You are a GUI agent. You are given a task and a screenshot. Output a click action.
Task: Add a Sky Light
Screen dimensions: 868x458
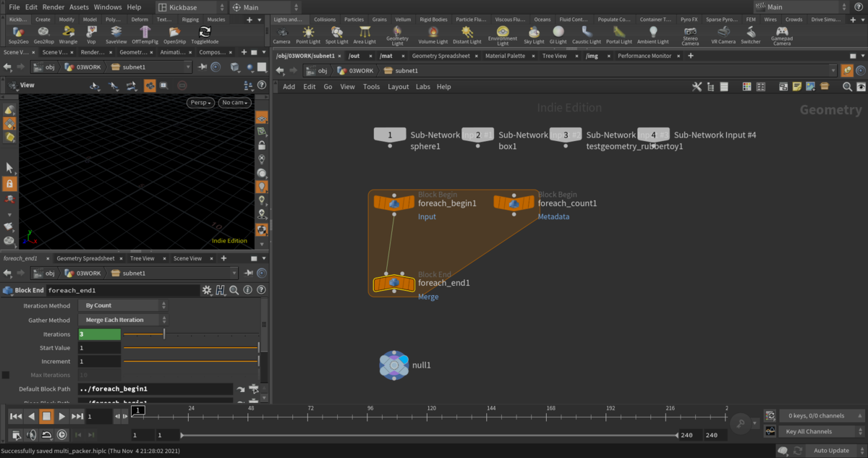tap(534, 35)
